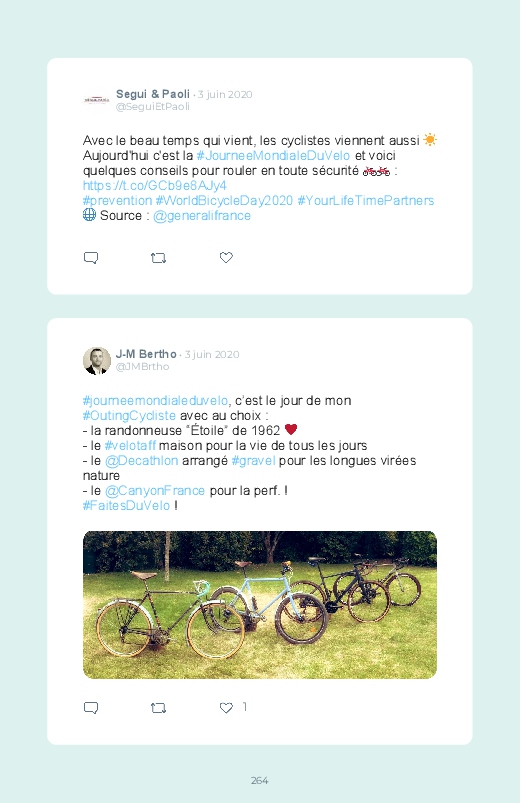Like the J-M Bertho tweet
Image resolution: width=520 pixels, height=803 pixels.
(x=226, y=708)
